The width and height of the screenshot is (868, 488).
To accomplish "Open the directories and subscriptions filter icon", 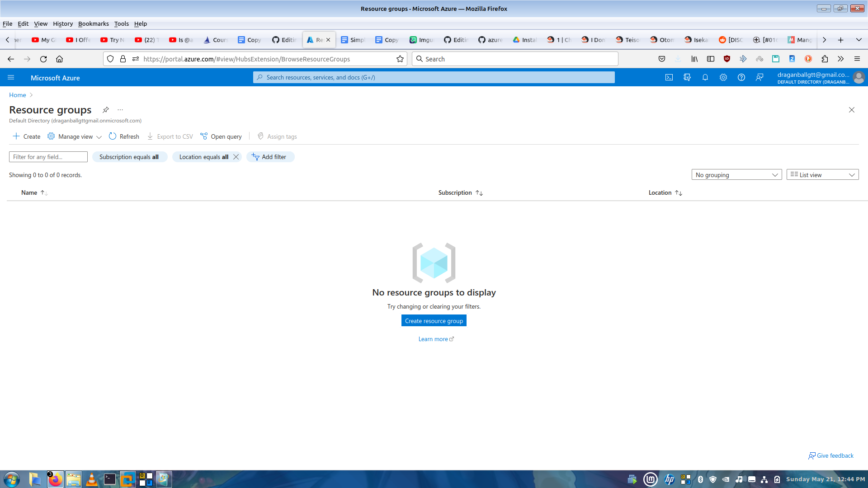I will pos(687,77).
